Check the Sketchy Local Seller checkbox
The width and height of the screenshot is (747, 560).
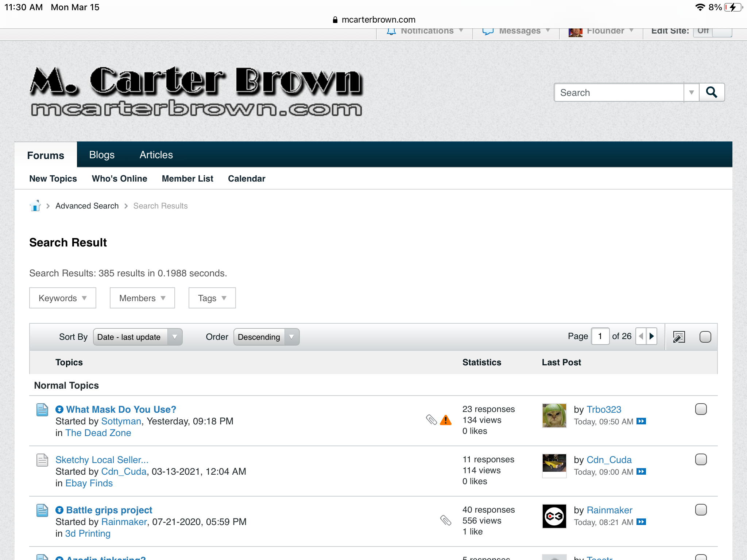[x=701, y=459]
